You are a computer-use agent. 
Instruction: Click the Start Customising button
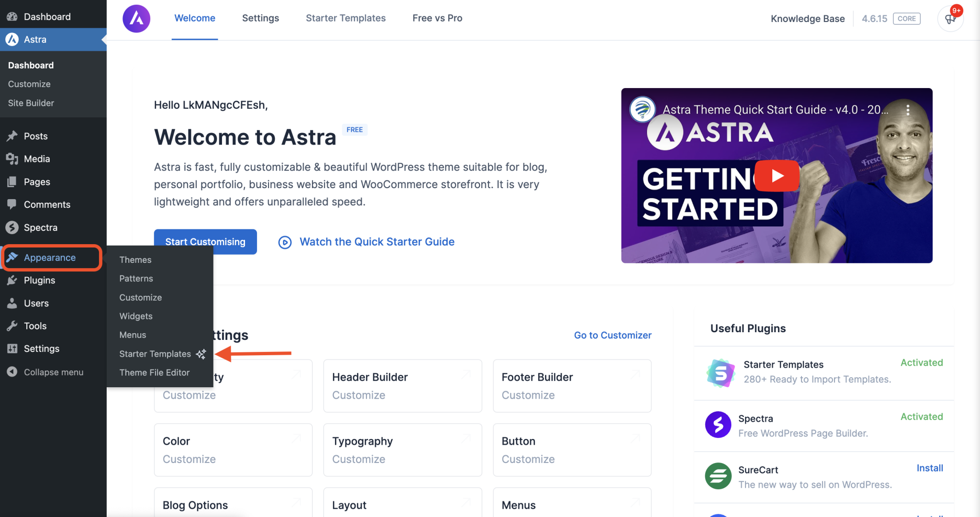205,242
